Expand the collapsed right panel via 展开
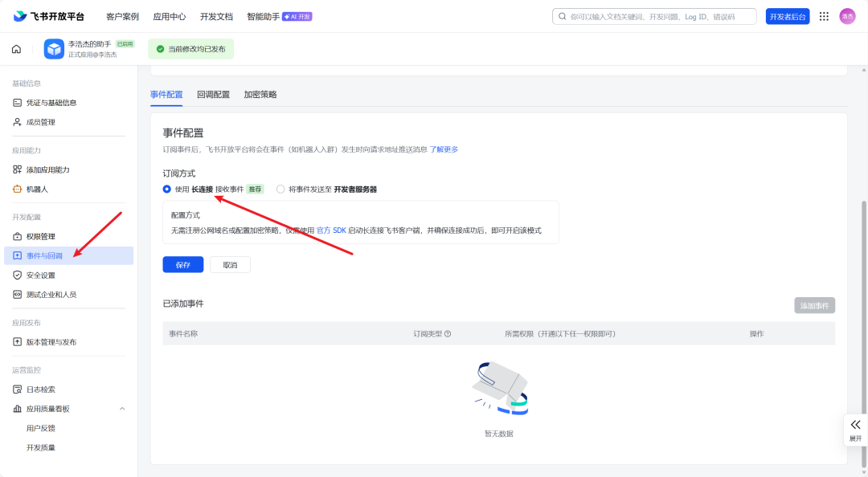868x477 pixels. 855,430
